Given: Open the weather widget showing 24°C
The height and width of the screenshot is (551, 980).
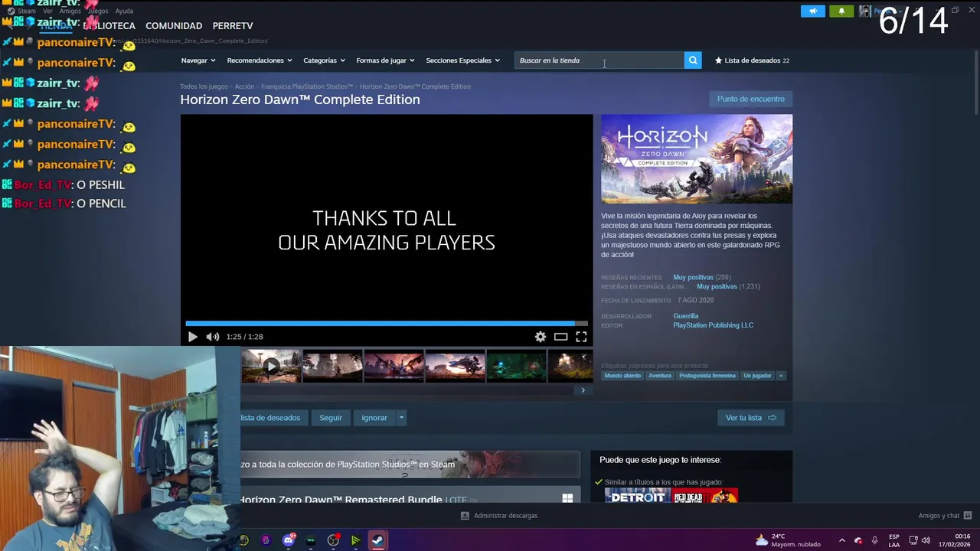Looking at the screenshot, I should [x=788, y=540].
